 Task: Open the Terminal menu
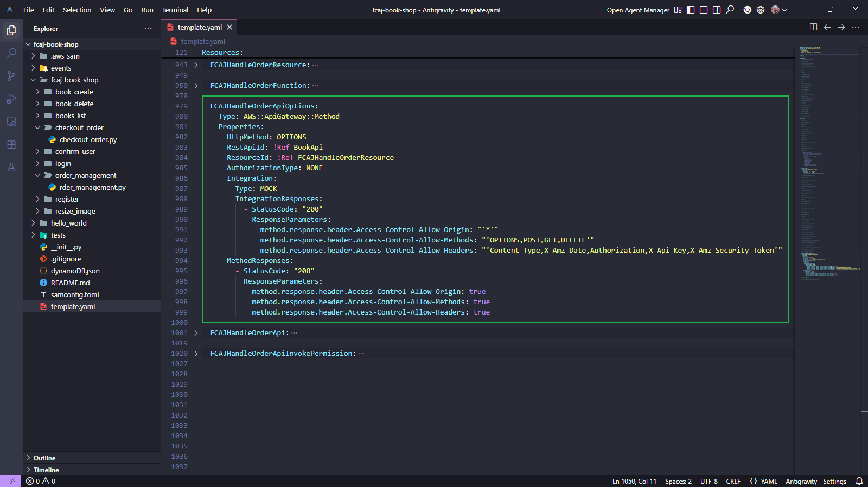pyautogui.click(x=175, y=10)
